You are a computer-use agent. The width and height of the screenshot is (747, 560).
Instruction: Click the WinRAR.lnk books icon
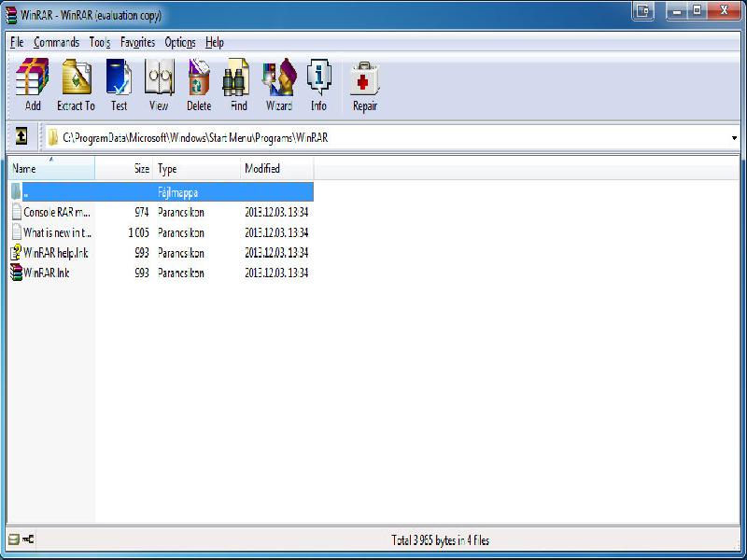(16, 273)
